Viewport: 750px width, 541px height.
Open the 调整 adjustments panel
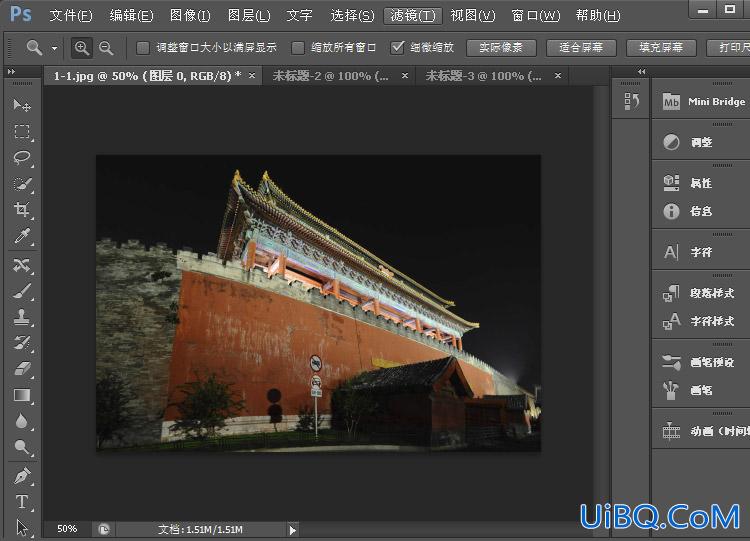tap(688, 142)
